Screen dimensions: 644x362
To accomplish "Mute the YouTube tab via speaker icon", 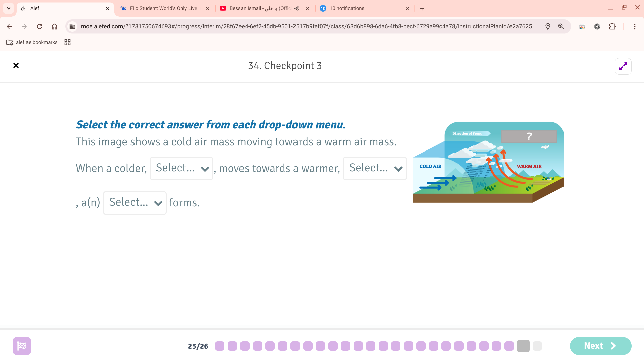I will [297, 8].
